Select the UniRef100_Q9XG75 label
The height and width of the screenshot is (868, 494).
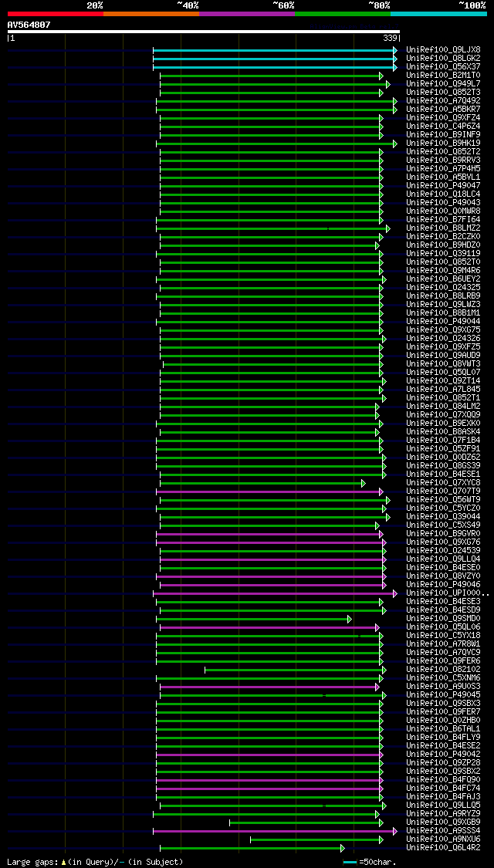click(443, 329)
